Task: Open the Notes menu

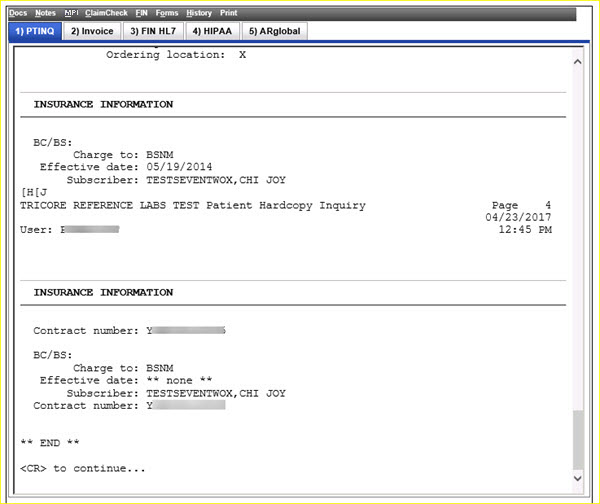Action: tap(45, 13)
